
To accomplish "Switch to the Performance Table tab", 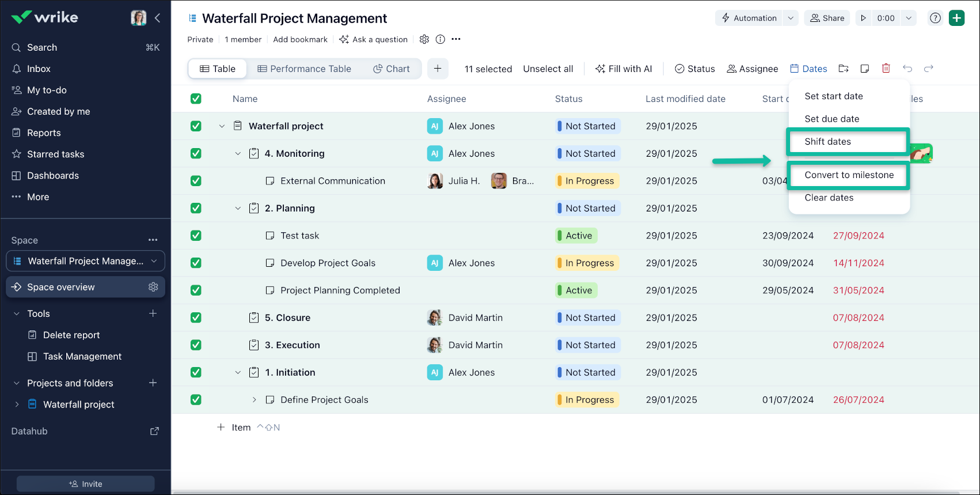I will coord(304,69).
